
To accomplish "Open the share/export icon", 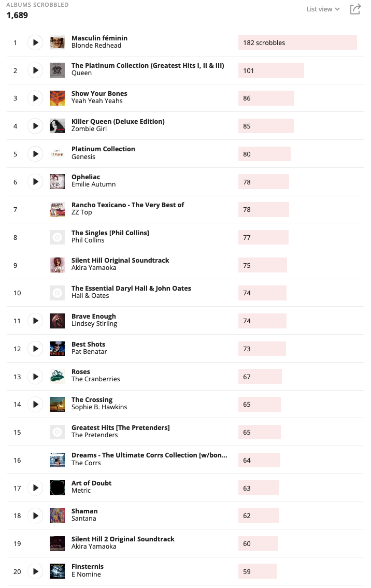I will click(x=355, y=9).
